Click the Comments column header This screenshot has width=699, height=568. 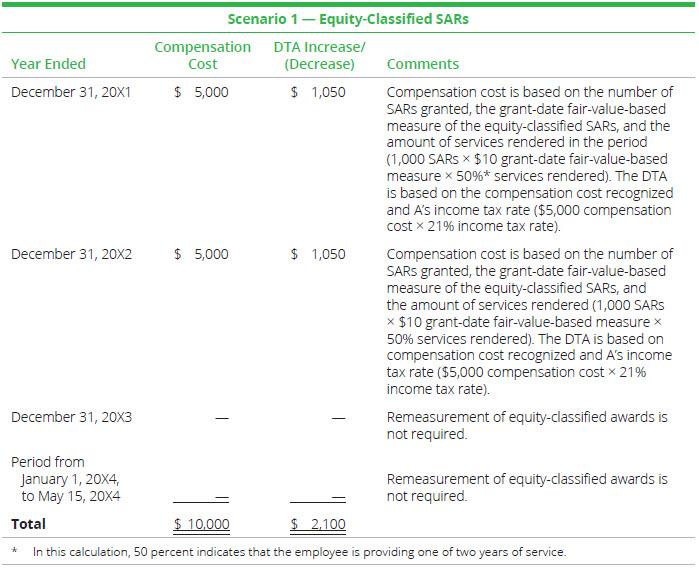(422, 64)
